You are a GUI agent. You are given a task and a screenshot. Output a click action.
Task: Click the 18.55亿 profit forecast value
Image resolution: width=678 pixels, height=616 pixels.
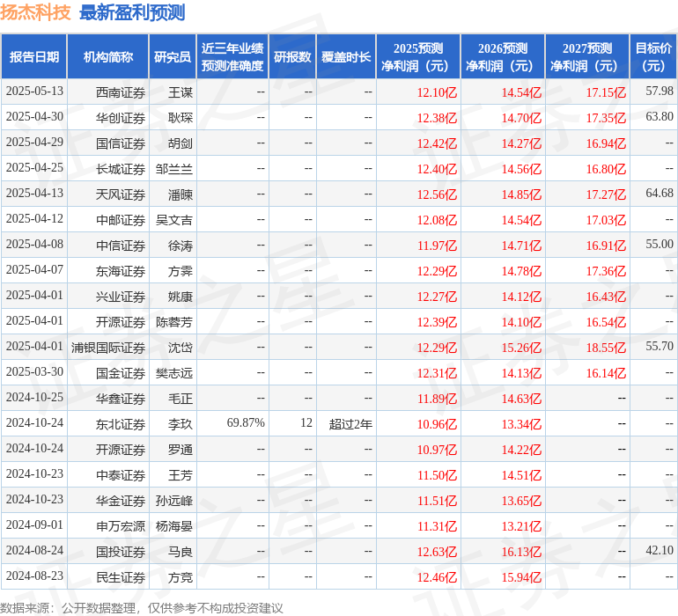coord(606,347)
